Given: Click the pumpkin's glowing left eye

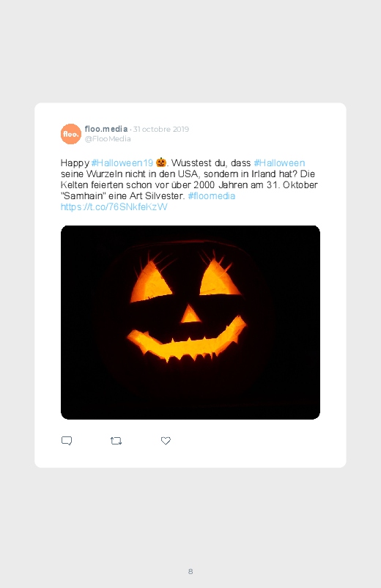Looking at the screenshot, I should [x=150, y=282].
